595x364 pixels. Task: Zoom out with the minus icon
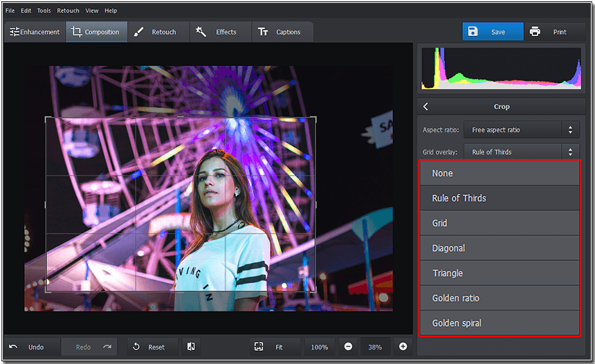click(x=348, y=347)
